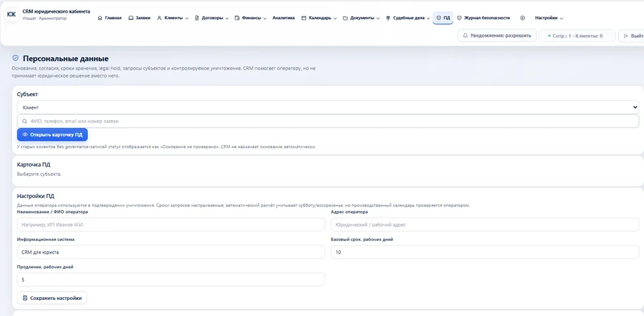
Task: Click the Сохранить настройки button
Action: click(52, 298)
